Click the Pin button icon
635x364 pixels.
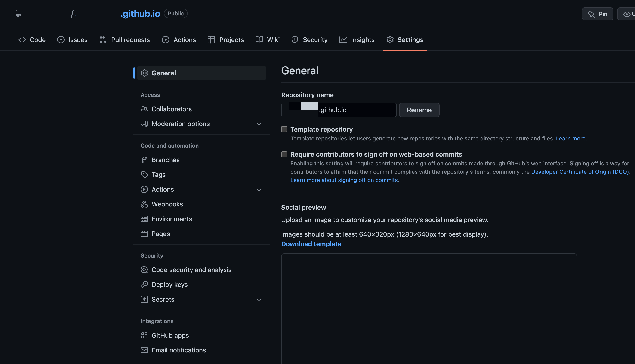coord(591,14)
